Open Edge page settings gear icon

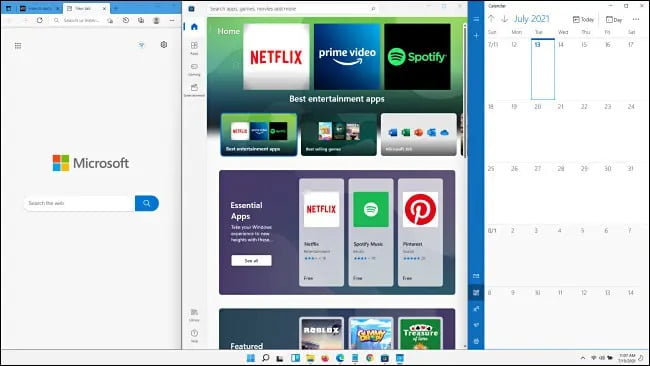pyautogui.click(x=164, y=44)
